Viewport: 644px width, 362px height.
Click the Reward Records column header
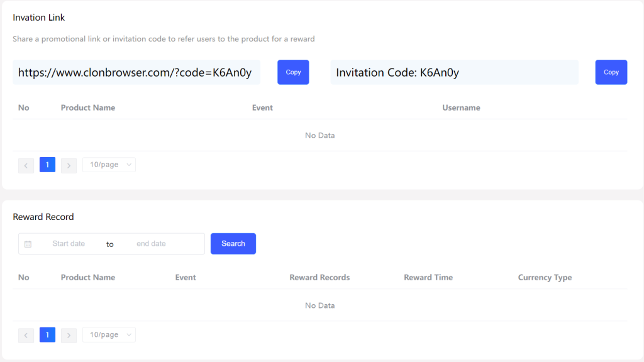(x=319, y=277)
